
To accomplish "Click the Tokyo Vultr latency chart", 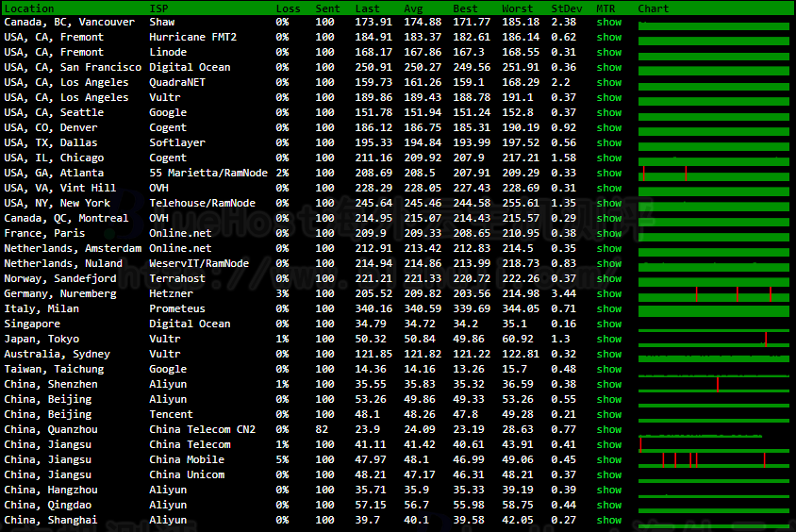I will (x=714, y=339).
